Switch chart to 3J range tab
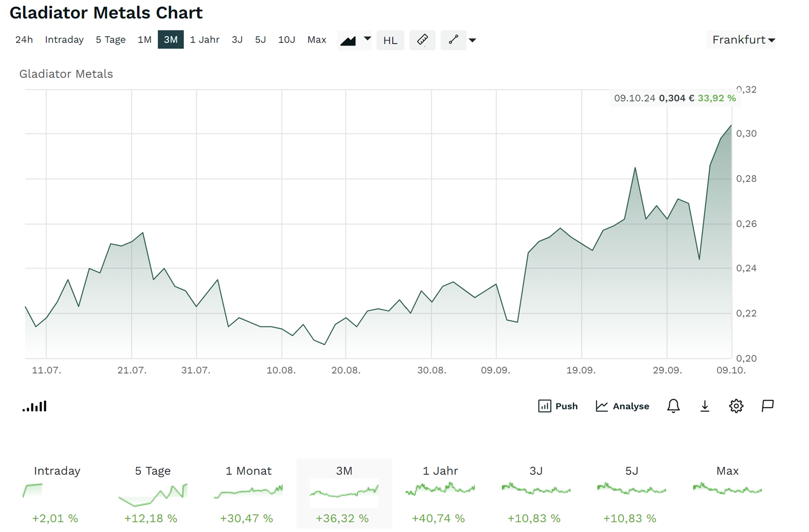The width and height of the screenshot is (809, 532). click(237, 40)
